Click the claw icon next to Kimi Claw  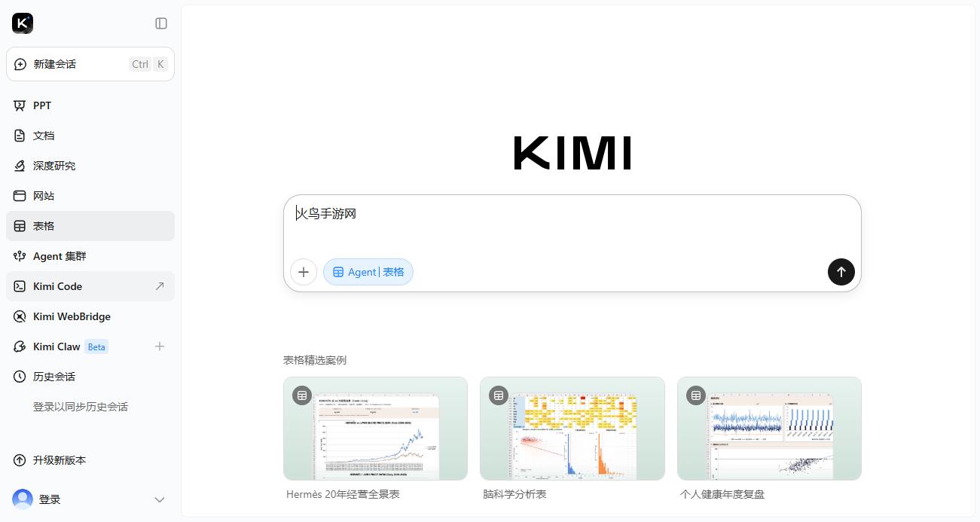click(20, 346)
